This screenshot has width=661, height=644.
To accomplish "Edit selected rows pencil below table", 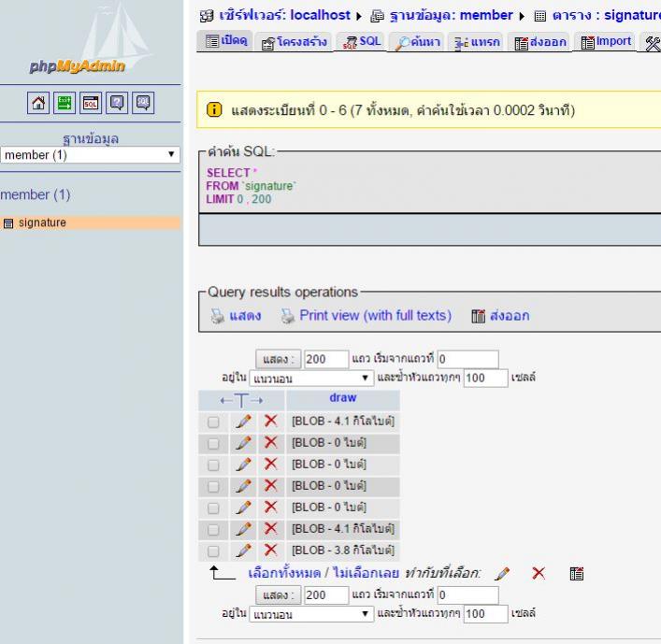I will 502,574.
